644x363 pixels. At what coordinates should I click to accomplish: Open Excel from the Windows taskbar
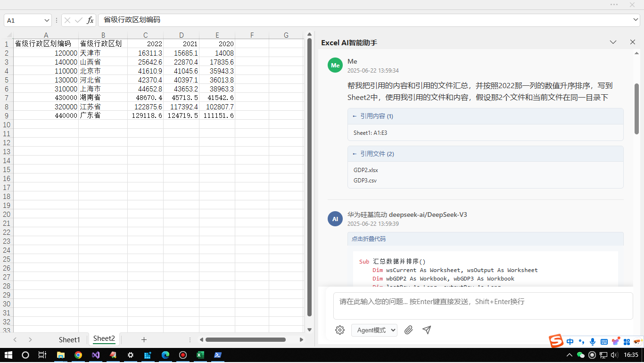pos(200,355)
